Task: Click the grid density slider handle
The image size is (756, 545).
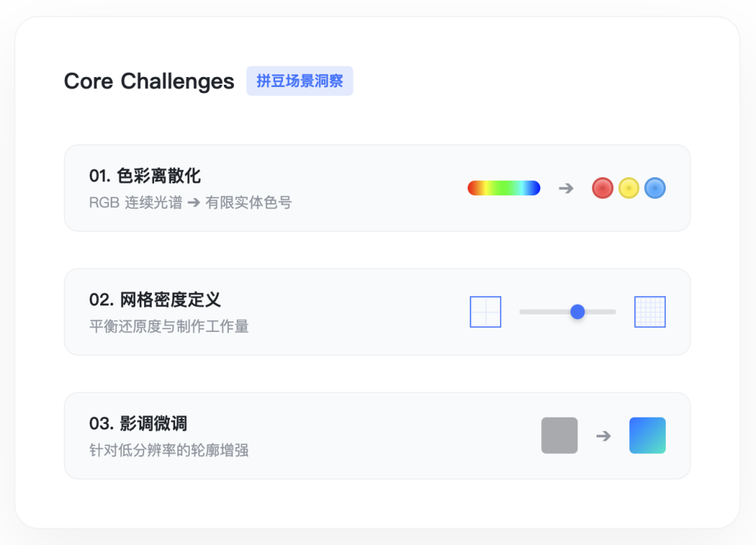Action: coord(577,312)
